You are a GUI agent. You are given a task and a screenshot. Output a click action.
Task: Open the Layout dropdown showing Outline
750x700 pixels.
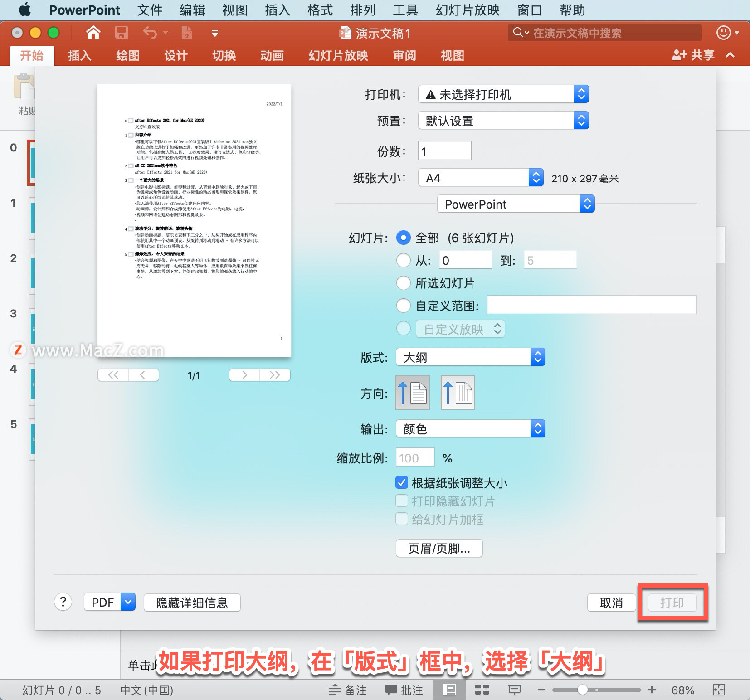(x=471, y=357)
